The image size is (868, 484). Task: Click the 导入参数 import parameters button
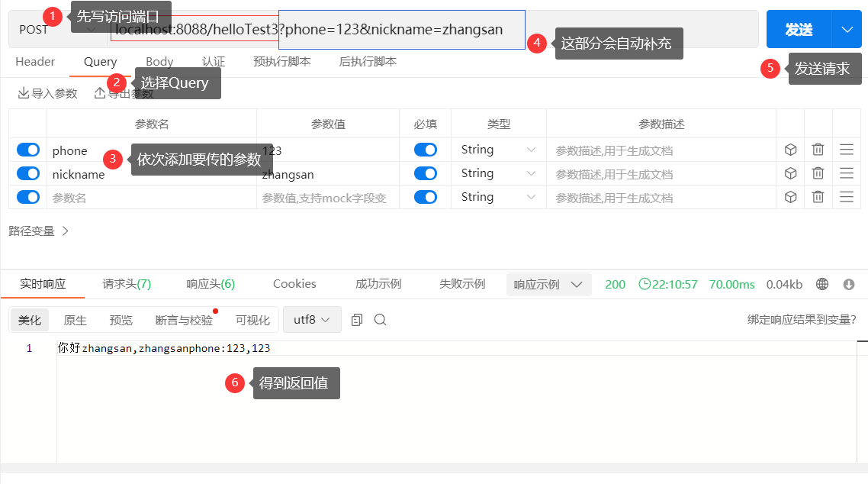[x=47, y=93]
